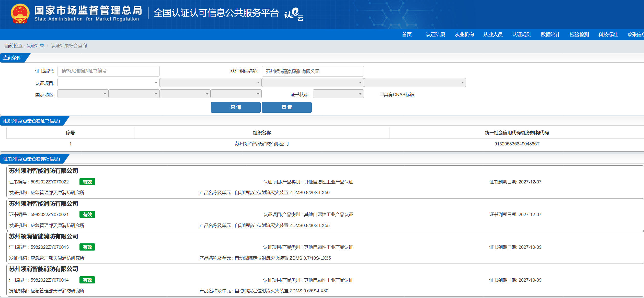644x298 pixels.
Task: Open the 数据统计 navigation menu
Action: click(x=550, y=34)
